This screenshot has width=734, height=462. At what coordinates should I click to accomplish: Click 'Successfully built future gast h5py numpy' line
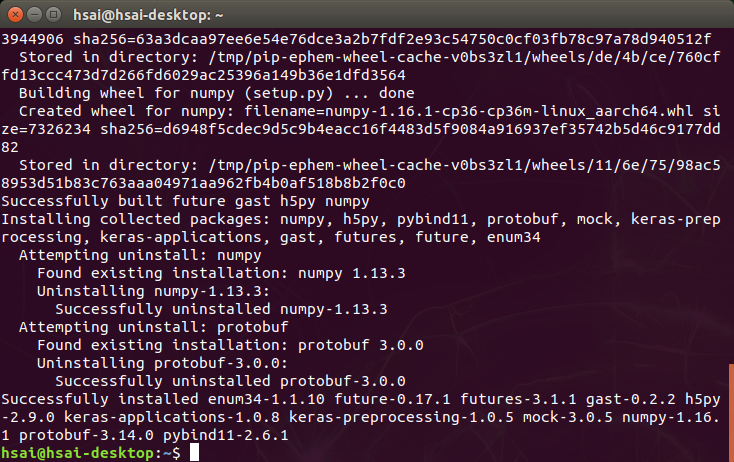tap(185, 201)
